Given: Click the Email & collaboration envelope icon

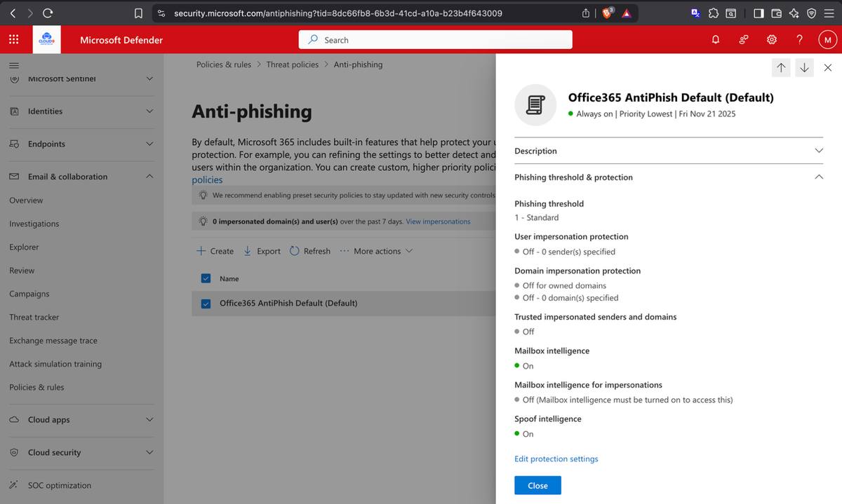Looking at the screenshot, I should [14, 177].
